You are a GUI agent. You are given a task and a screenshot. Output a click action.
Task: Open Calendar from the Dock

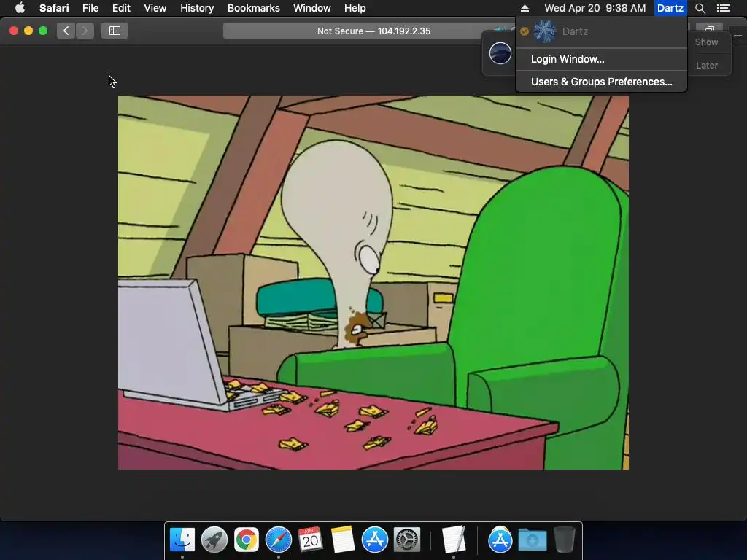310,540
